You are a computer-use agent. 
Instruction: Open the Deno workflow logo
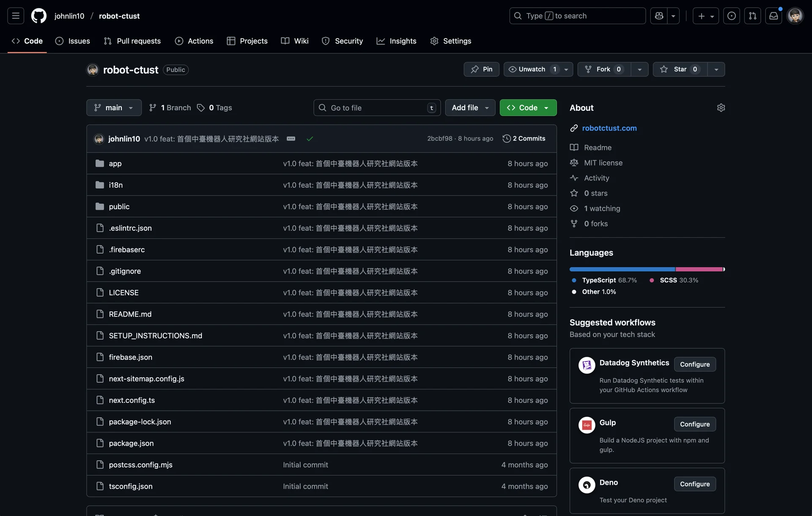tap(587, 485)
